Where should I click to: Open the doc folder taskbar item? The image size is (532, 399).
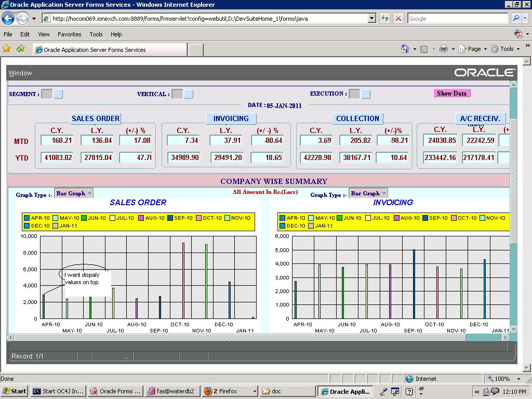tap(287, 391)
